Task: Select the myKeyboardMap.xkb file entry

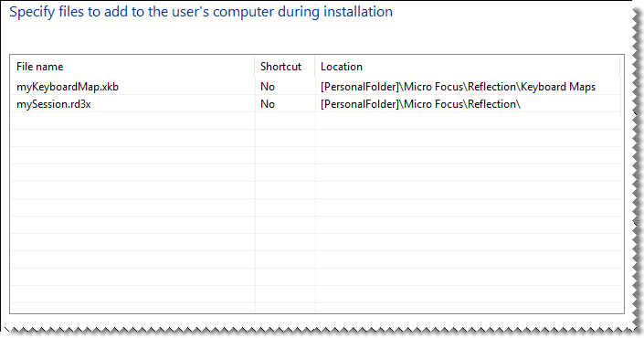Action: point(68,87)
